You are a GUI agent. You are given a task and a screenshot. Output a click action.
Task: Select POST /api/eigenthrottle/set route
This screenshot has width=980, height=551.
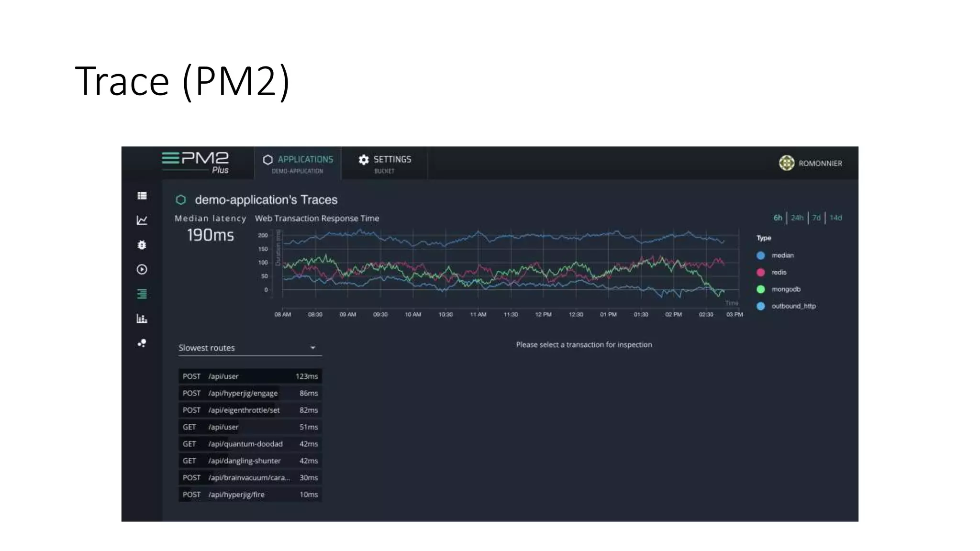point(250,410)
